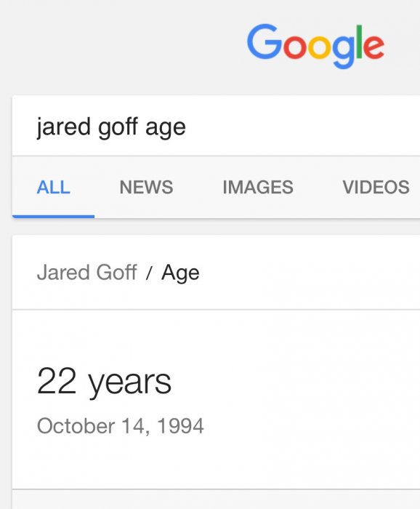Screen dimensions: 420x509
Task: Click the blue capital G in the logo
Action: [264, 41]
